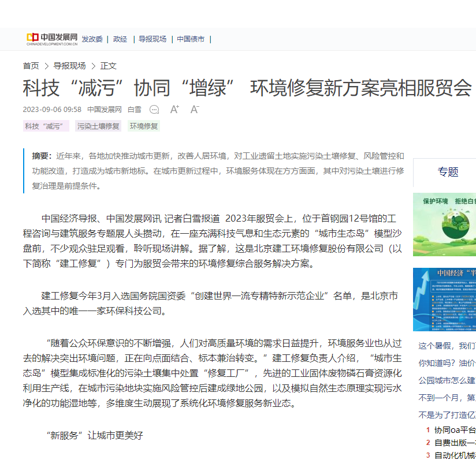Select the 科技“减污” tag

(46, 126)
